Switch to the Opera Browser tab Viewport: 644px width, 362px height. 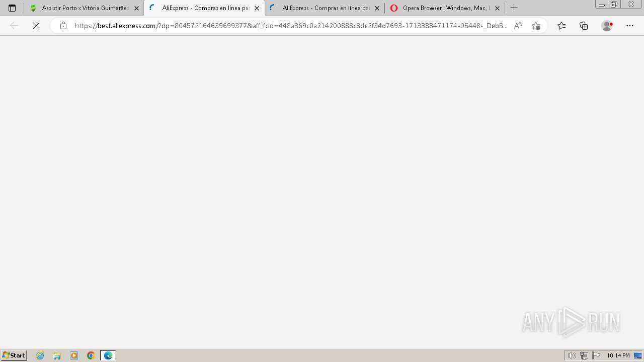(x=445, y=8)
